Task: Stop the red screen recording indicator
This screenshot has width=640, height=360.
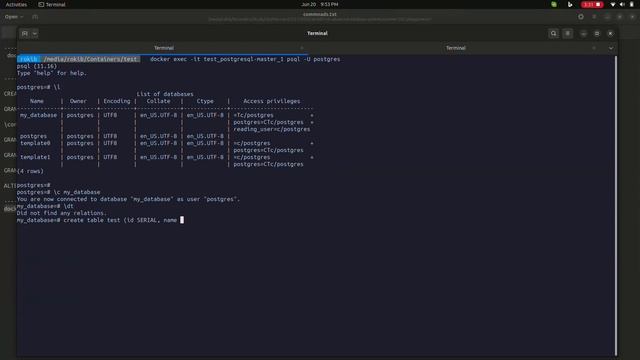Action: click(x=592, y=4)
